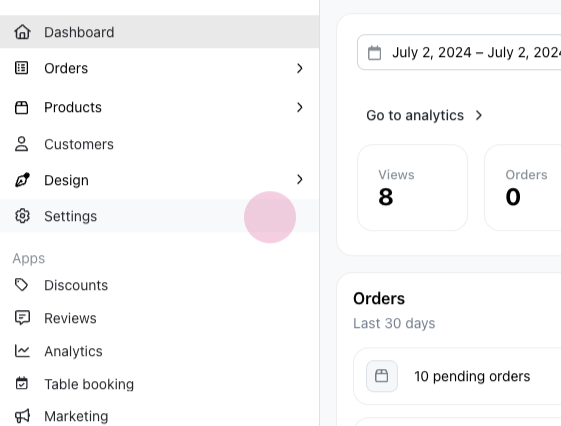The image size is (561, 426).
Task: Open the July 2, 2024 date range picker
Action: (x=459, y=53)
